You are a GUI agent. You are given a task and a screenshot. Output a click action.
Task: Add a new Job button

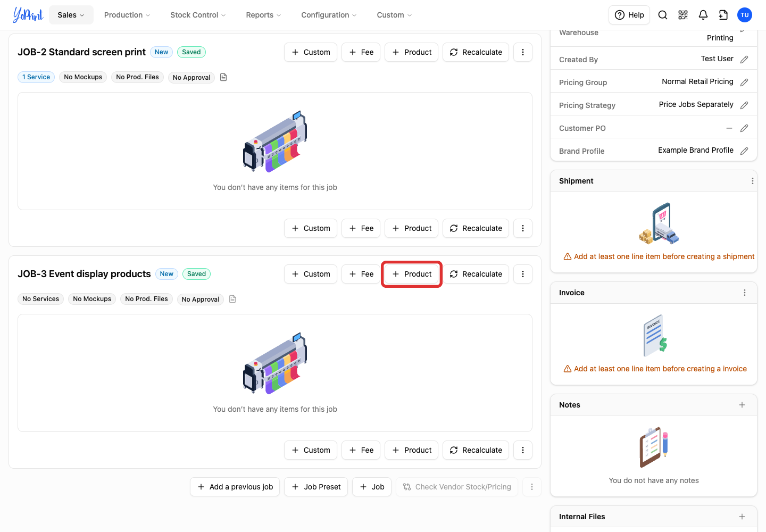[372, 487]
